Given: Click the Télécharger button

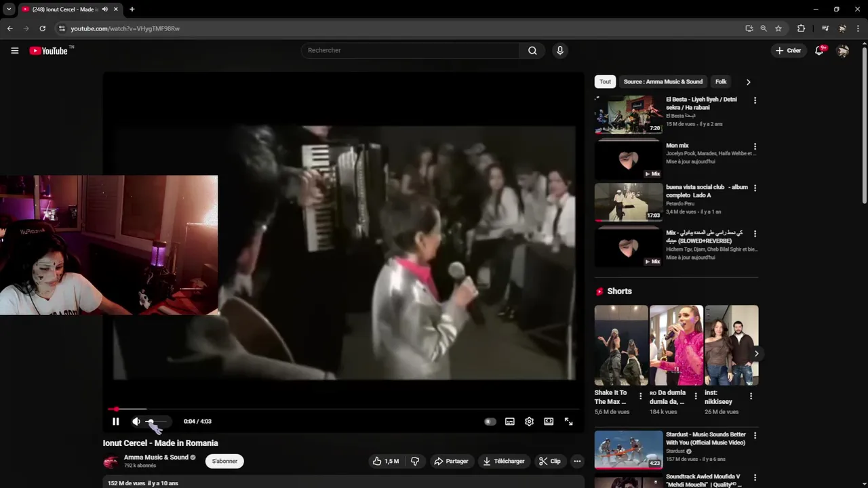Looking at the screenshot, I should click(x=504, y=461).
